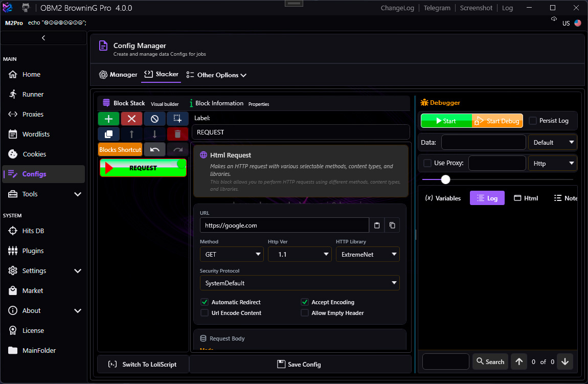Toggle the REQUEST block enable switch
This screenshot has width=588, height=384.
click(x=181, y=164)
